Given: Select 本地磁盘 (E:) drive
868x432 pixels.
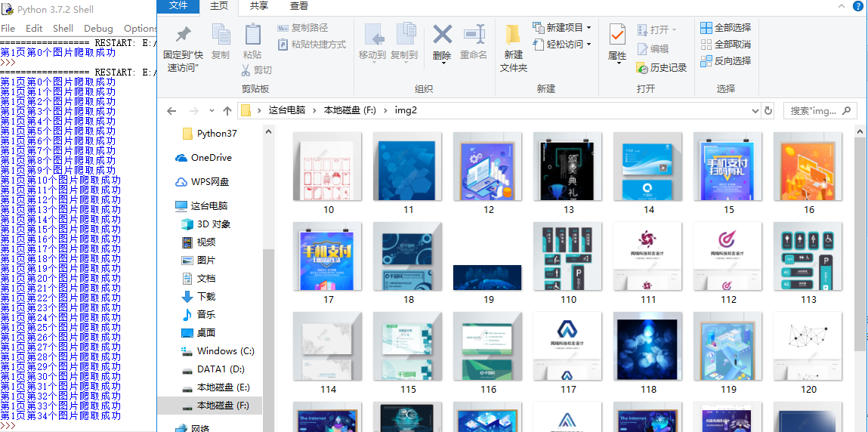Looking at the screenshot, I should pyautogui.click(x=215, y=387).
